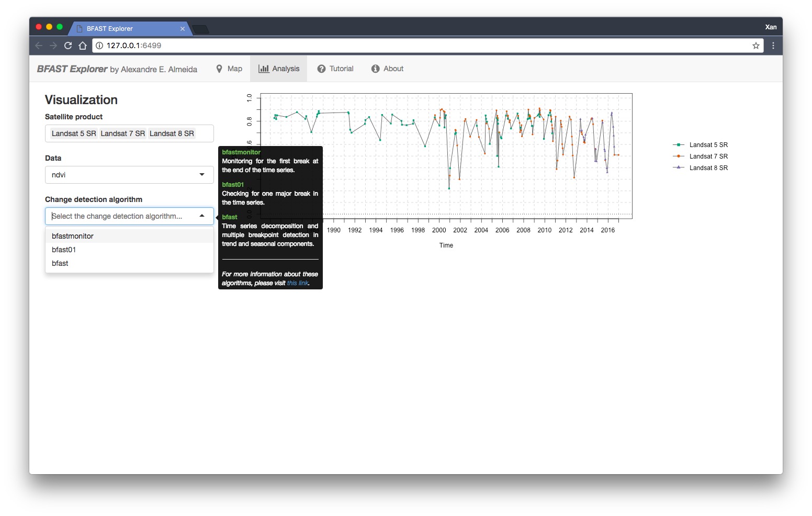Open the Chrome three-dot menu

[x=773, y=46]
